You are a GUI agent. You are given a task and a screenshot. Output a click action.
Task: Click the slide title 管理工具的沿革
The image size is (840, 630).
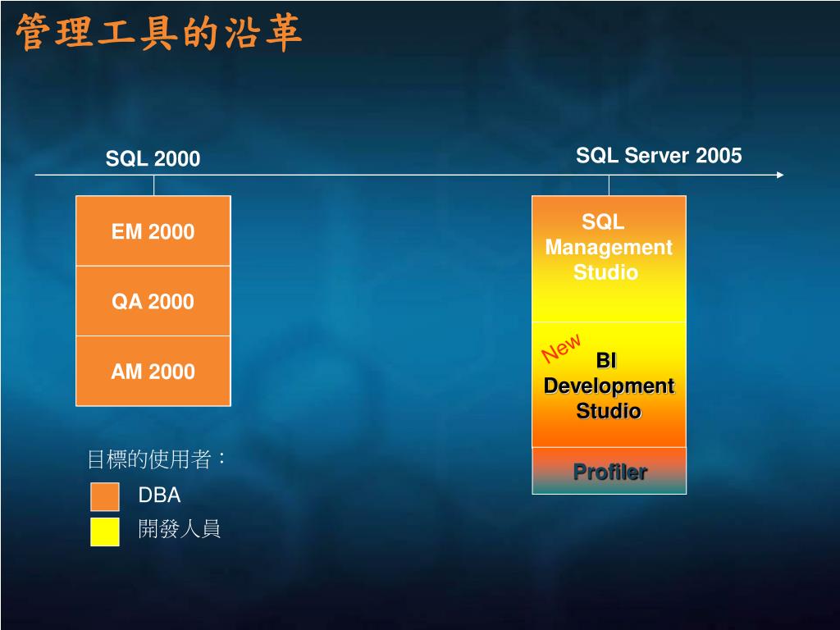coord(159,33)
